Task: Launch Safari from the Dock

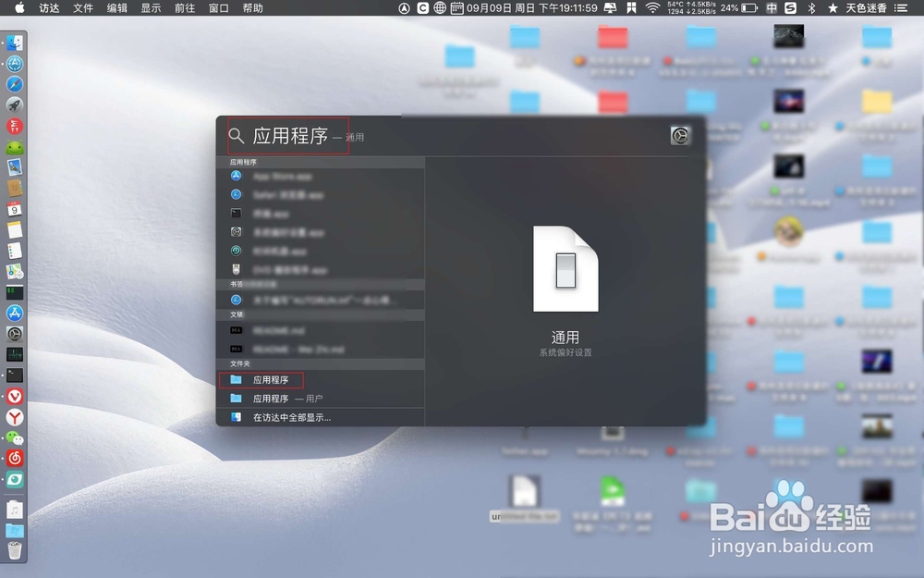Action: tap(15, 84)
